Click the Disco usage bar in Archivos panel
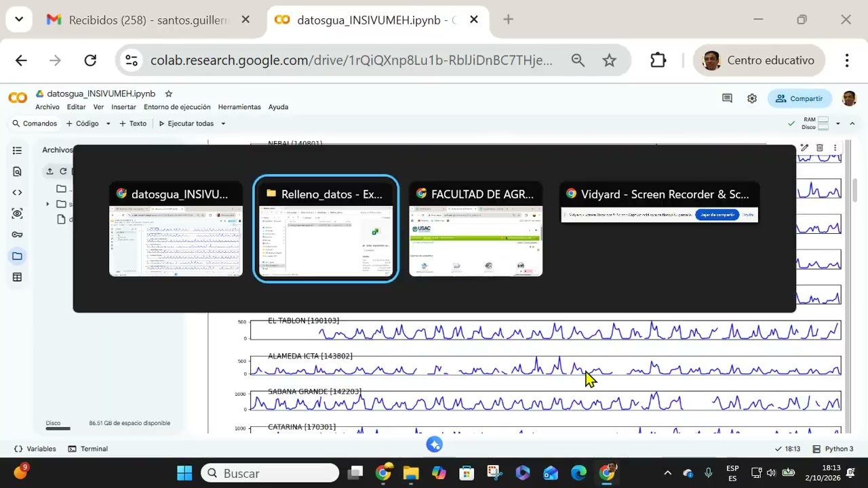Screen dimensions: 868x488 [x=58, y=428]
